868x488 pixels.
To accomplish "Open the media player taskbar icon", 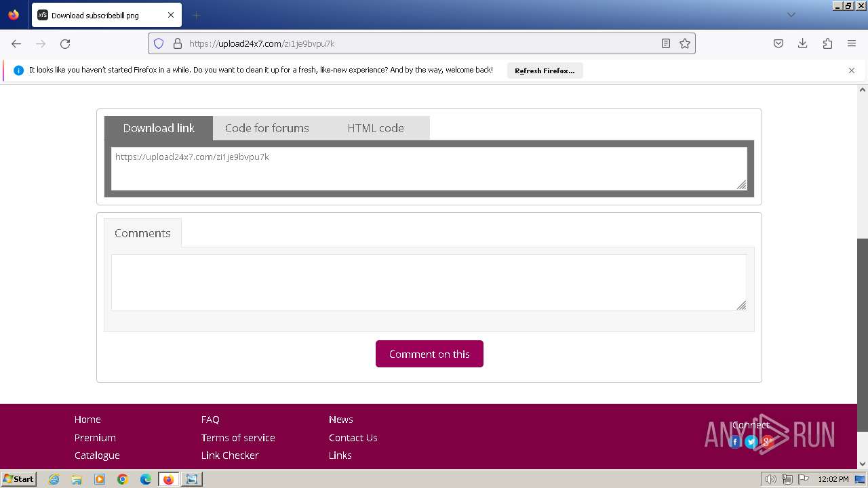I will click(100, 479).
